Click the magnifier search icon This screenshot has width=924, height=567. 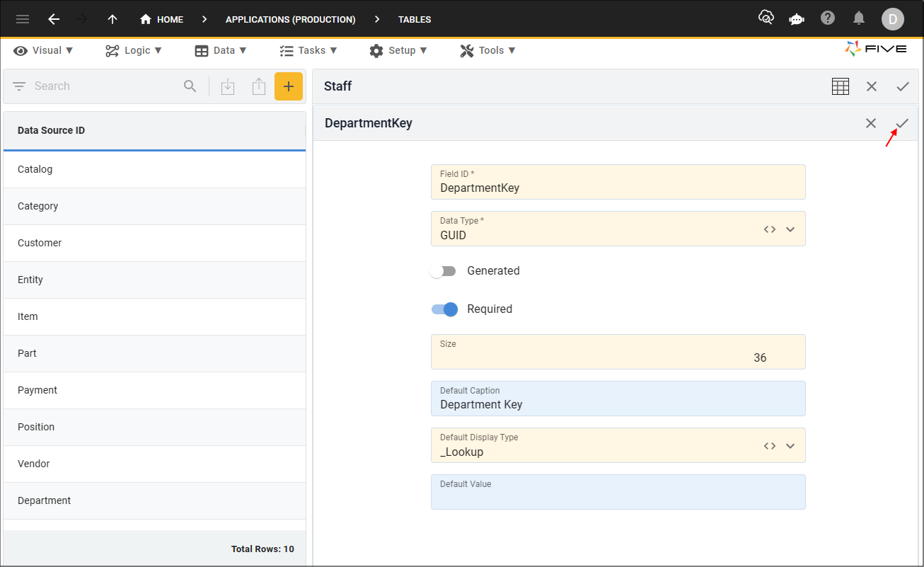pos(190,86)
